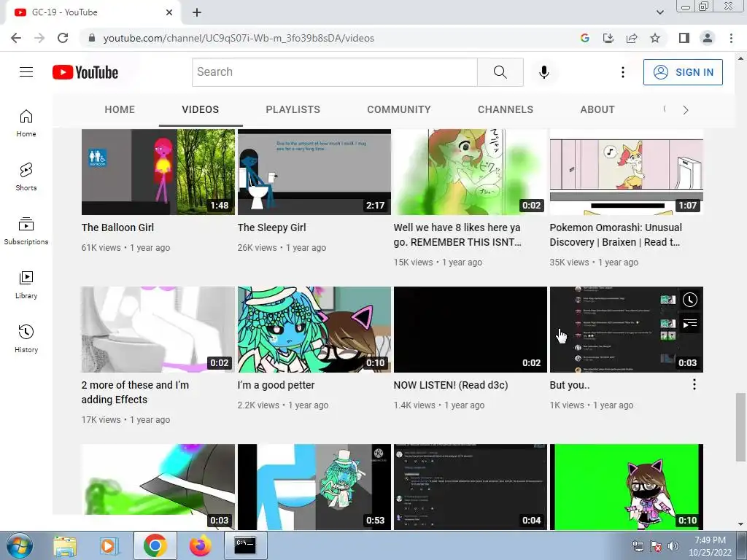Open the YouTube guide hamburger menu
Viewport: 747px width, 560px height.
pyautogui.click(x=26, y=72)
